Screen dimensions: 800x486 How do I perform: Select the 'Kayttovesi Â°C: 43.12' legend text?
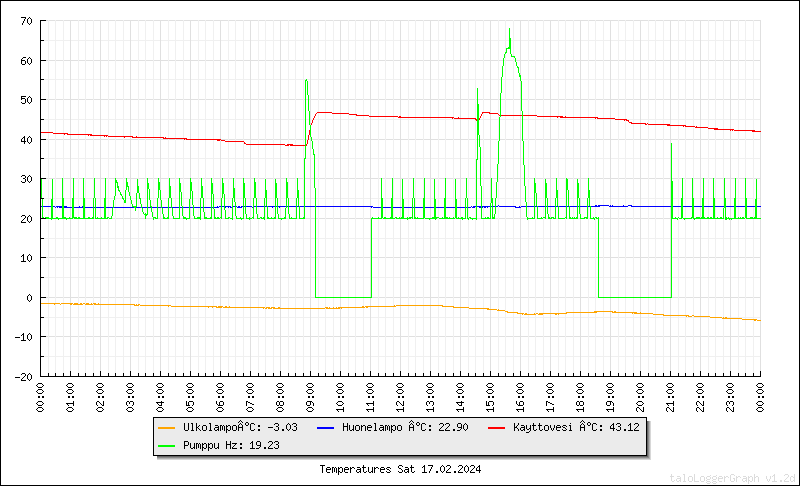[x=576, y=427]
